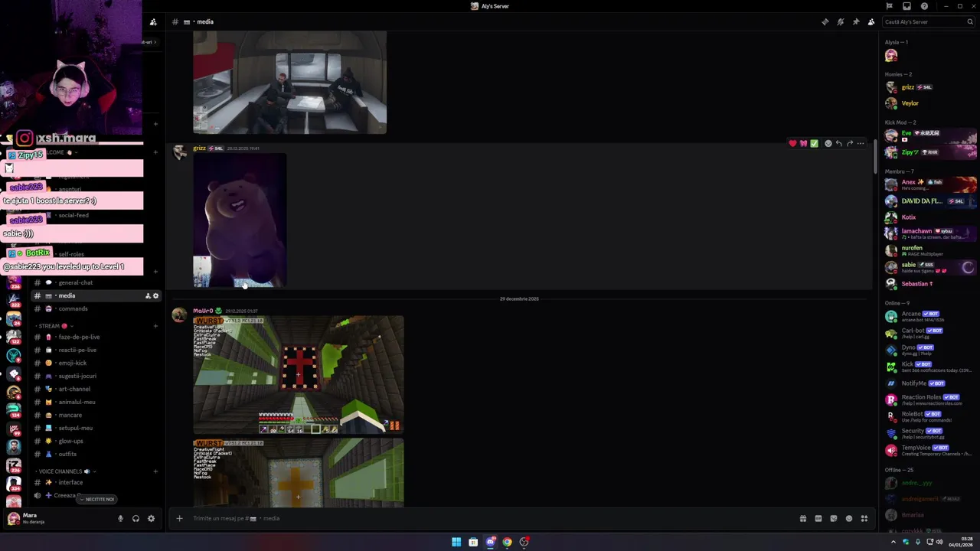Open the setupul-meu channel
980x551 pixels.
pos(96,428)
